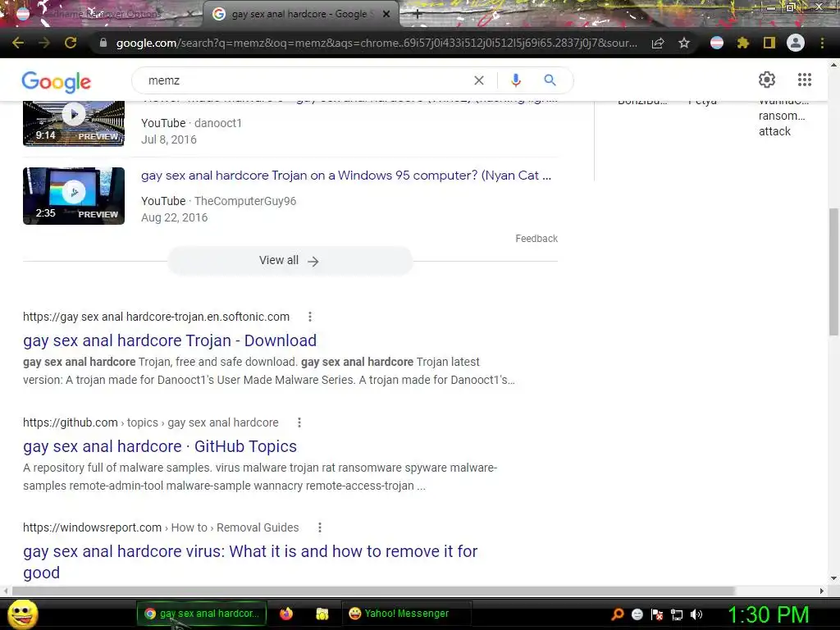Screen dimensions: 840x630
Task: Open the windowsreport.com removal guide result
Action: [x=250, y=561]
